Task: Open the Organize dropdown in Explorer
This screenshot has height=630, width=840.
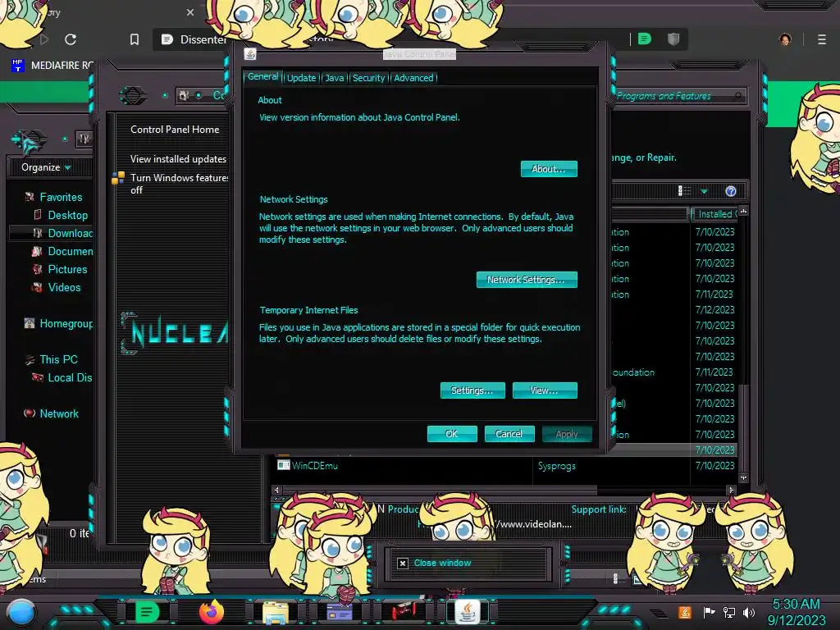Action: click(x=46, y=167)
